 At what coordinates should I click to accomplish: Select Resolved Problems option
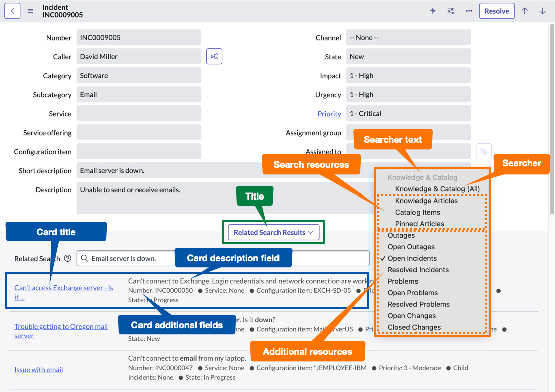(419, 304)
